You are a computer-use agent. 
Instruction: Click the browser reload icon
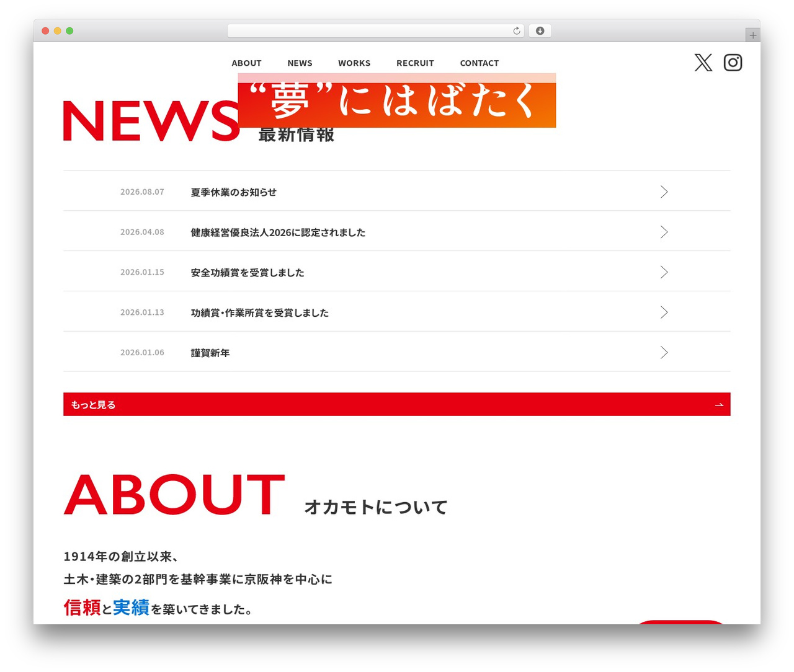516,31
